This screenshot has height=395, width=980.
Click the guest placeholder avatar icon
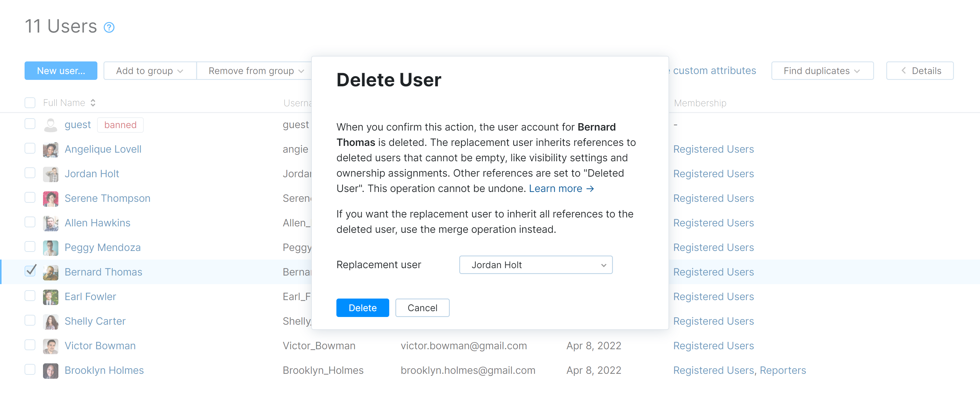(x=51, y=124)
